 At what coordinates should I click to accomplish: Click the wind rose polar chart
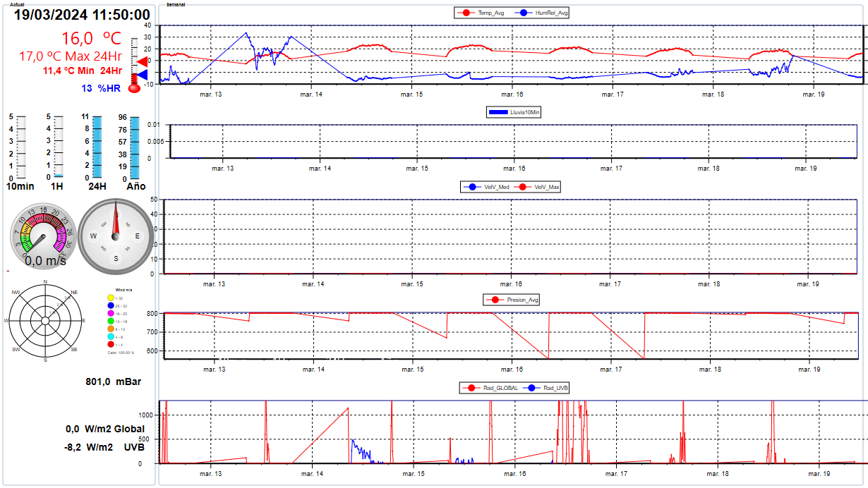[x=45, y=321]
